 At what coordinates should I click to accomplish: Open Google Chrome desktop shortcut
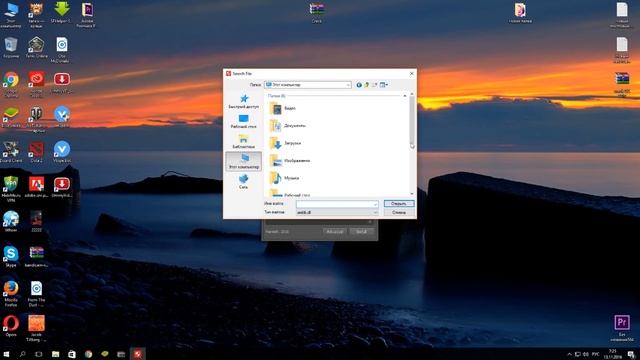[11, 84]
